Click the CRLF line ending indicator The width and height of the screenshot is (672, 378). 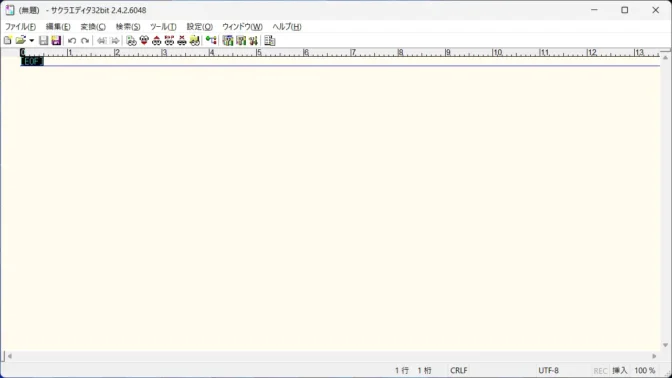pyautogui.click(x=459, y=370)
